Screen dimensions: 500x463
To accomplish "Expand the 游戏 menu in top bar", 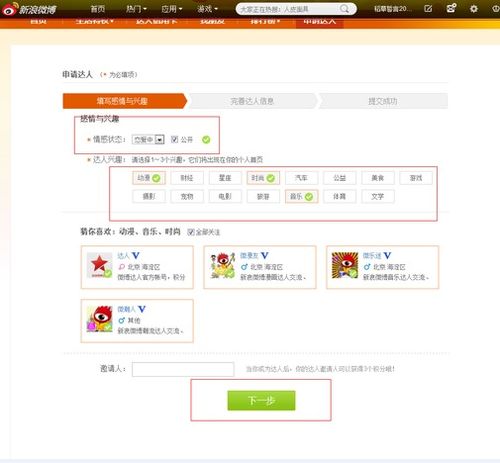I will pos(207,9).
